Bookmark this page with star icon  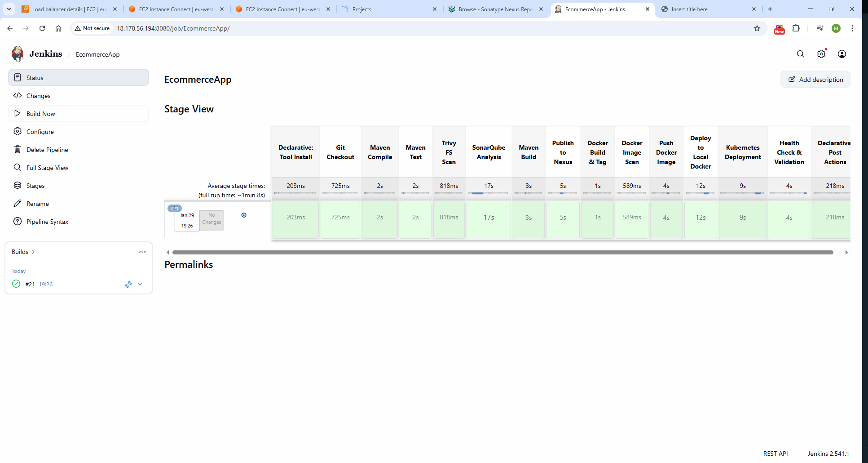(757, 28)
